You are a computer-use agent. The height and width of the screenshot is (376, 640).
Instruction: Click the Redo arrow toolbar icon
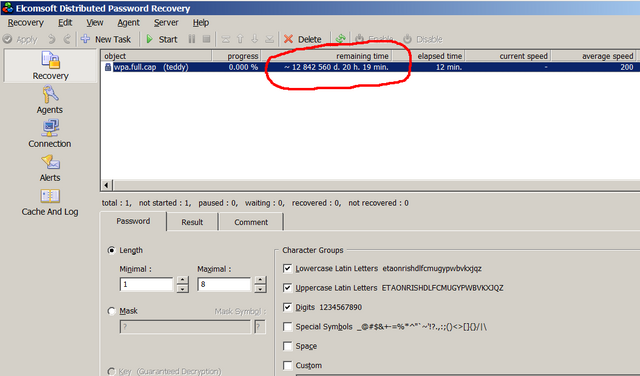coord(67,39)
